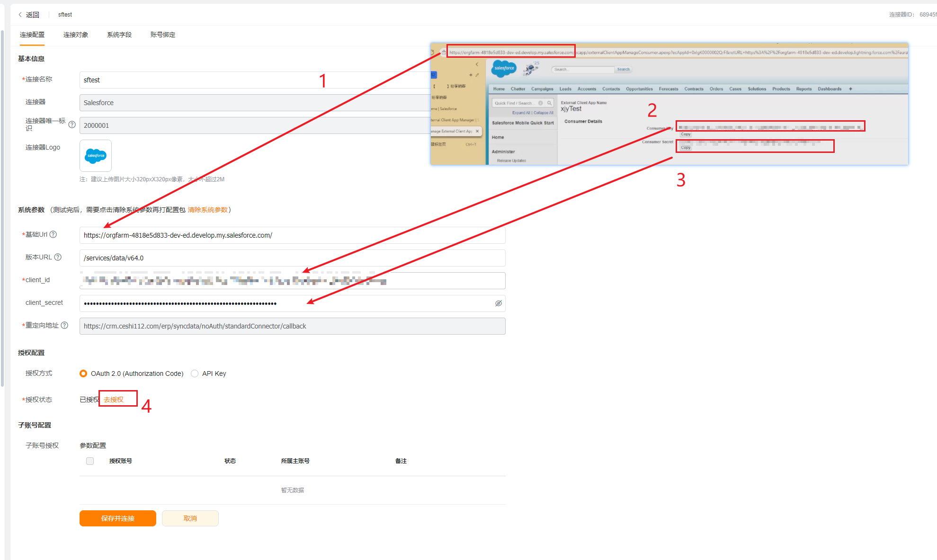Click the embedded Salesforce screenshot image
937x560 pixels.
point(669,104)
